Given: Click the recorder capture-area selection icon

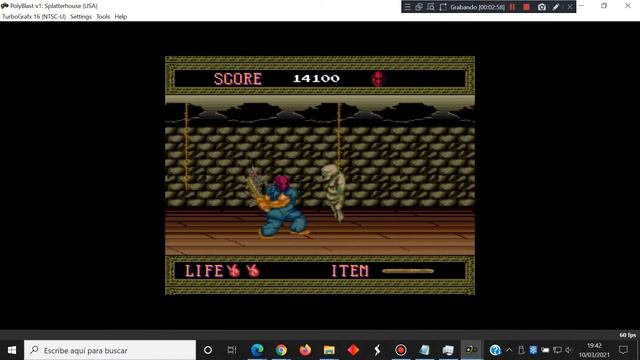Looking at the screenshot, I should point(443,7).
